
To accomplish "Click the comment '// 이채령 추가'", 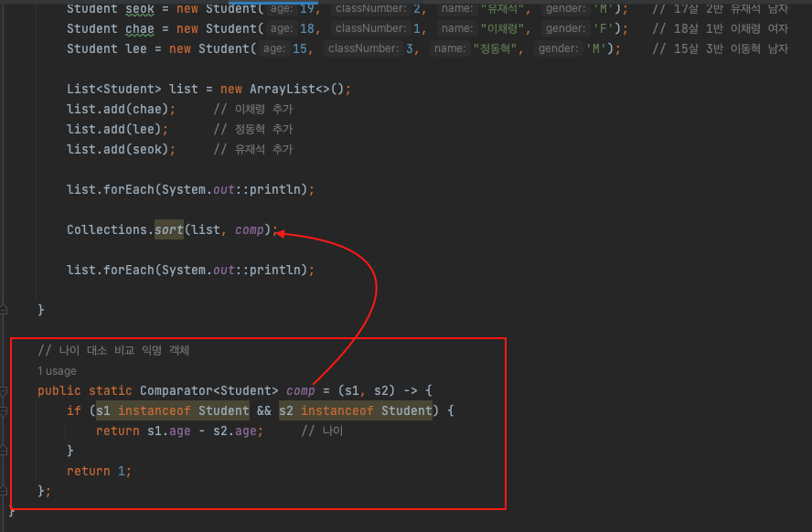I will (x=253, y=109).
